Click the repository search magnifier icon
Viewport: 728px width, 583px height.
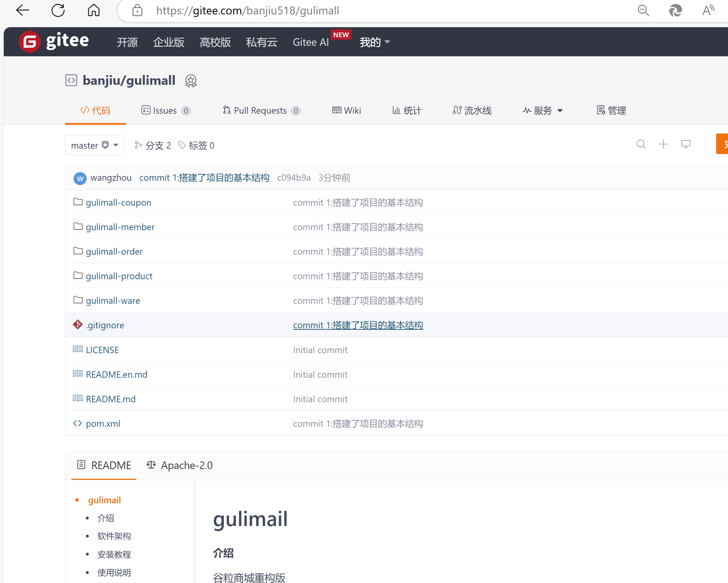641,145
